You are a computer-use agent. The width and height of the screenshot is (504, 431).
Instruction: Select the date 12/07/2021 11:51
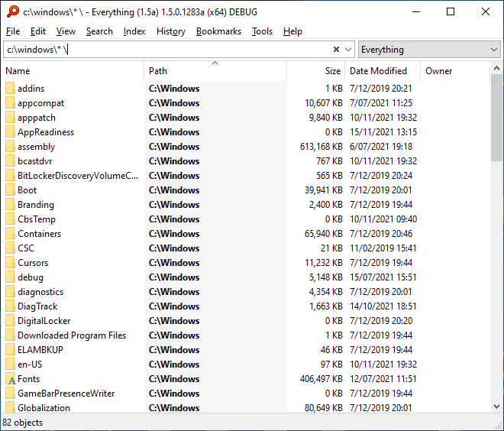point(383,379)
